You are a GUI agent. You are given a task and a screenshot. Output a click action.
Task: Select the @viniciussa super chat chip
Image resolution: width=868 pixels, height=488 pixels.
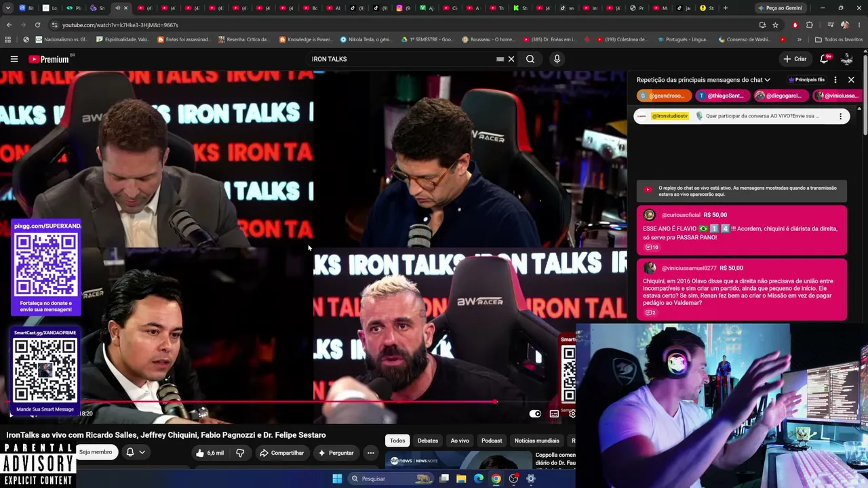coord(837,96)
